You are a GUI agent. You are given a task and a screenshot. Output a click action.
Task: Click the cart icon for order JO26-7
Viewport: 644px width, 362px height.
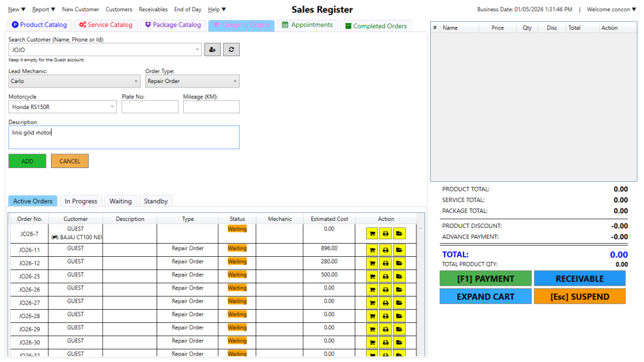pyautogui.click(x=372, y=234)
